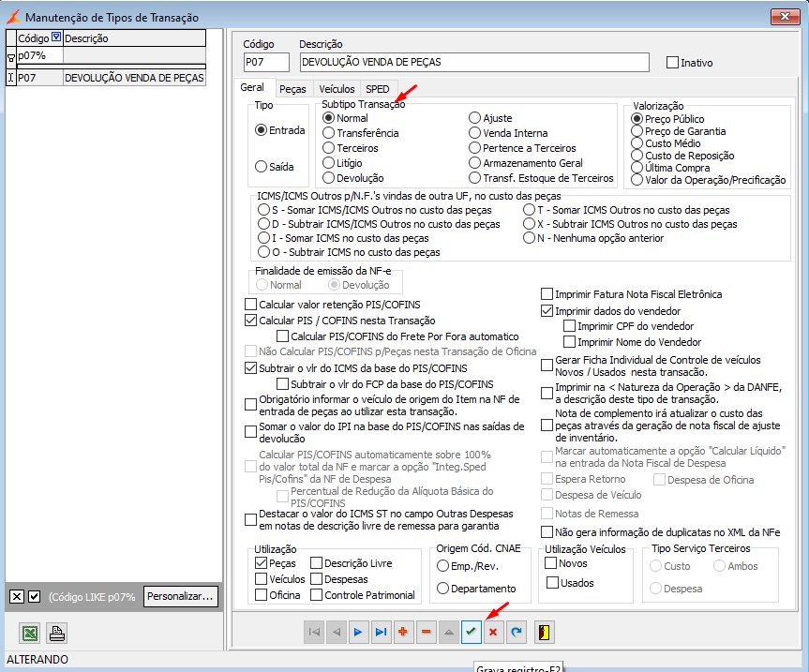Check the Inativo checkbox
Screen dimensions: 809x672
672,63
